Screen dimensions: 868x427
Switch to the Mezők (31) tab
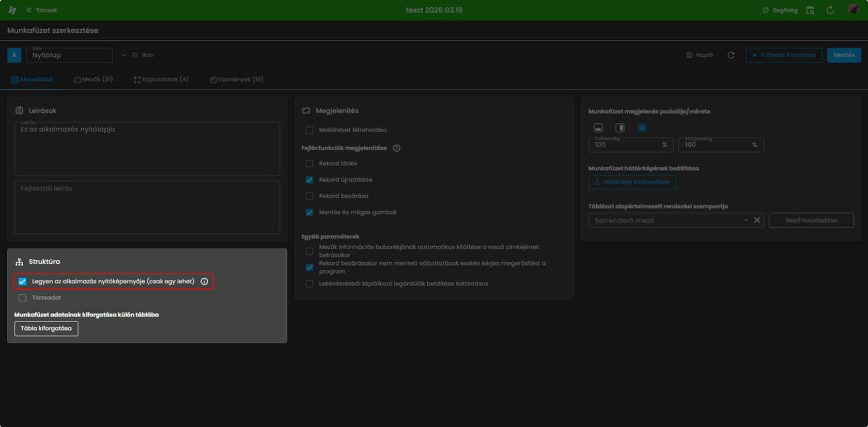click(x=93, y=80)
